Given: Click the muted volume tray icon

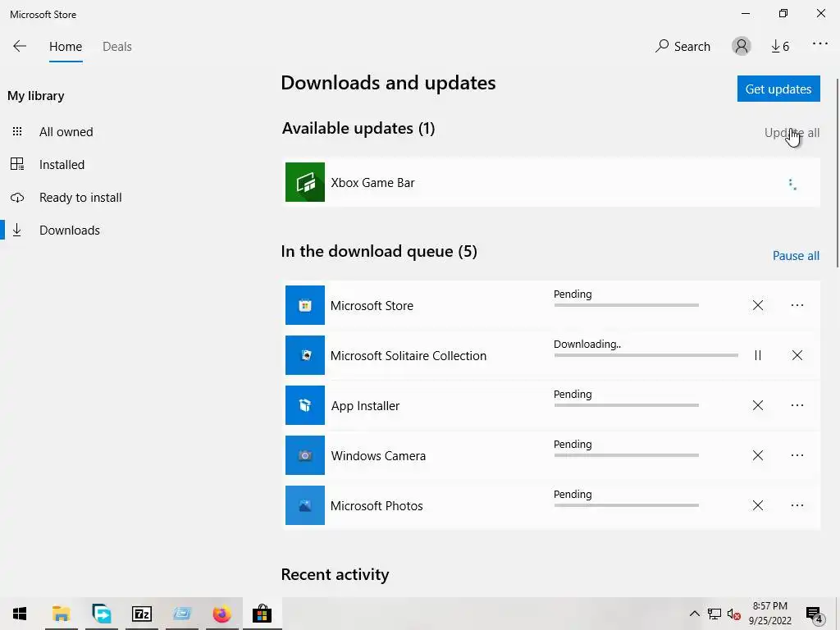Looking at the screenshot, I should [733, 614].
